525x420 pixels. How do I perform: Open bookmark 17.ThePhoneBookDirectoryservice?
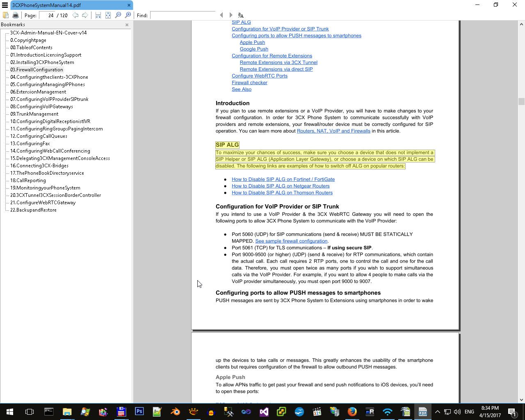(47, 173)
